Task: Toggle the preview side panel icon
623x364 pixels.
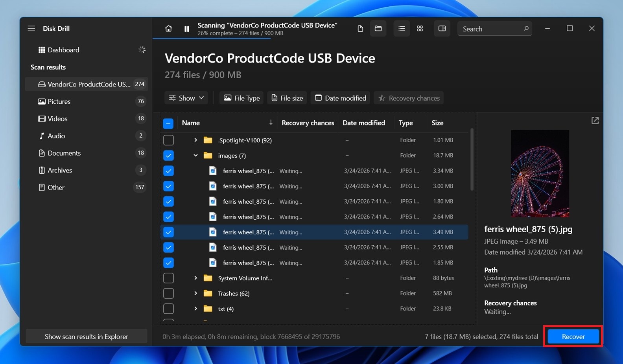Action: point(442,29)
